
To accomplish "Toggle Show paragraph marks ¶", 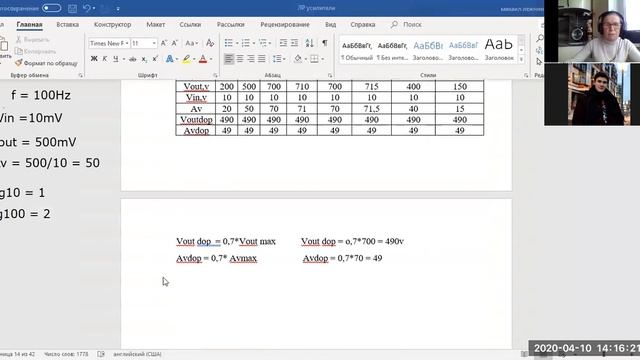I will tap(325, 43).
